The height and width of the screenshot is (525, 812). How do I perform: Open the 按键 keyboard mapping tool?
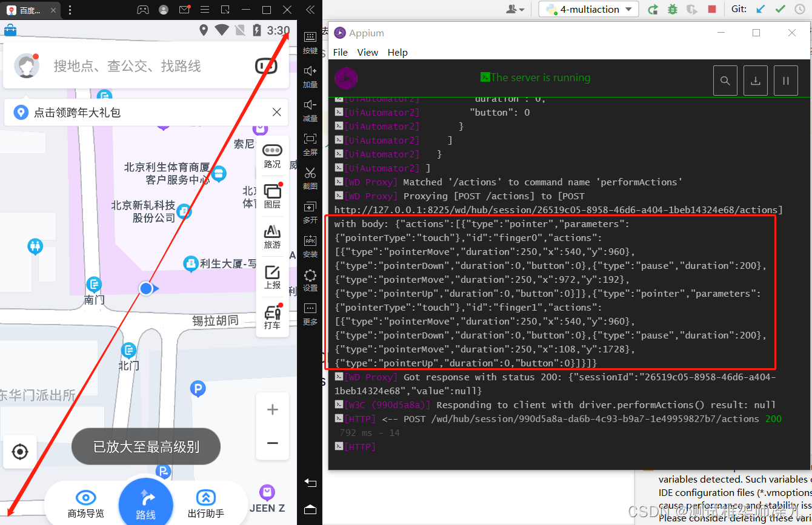point(310,42)
